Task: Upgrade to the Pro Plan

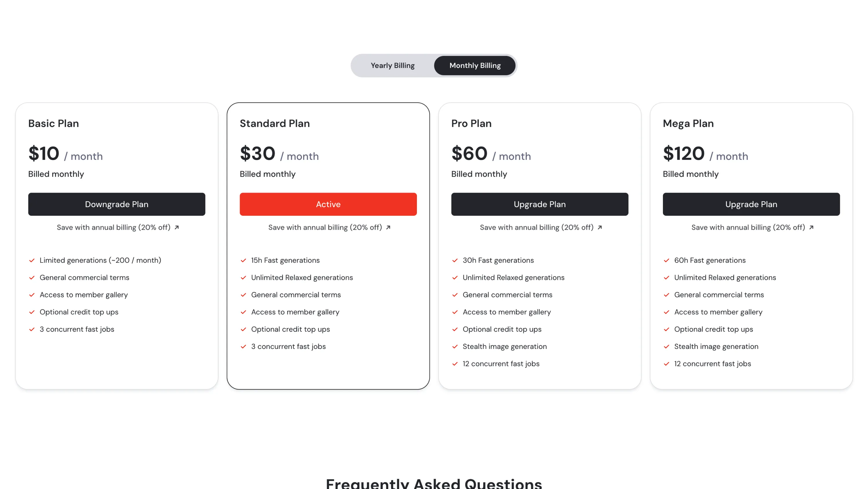Action: pyautogui.click(x=539, y=204)
